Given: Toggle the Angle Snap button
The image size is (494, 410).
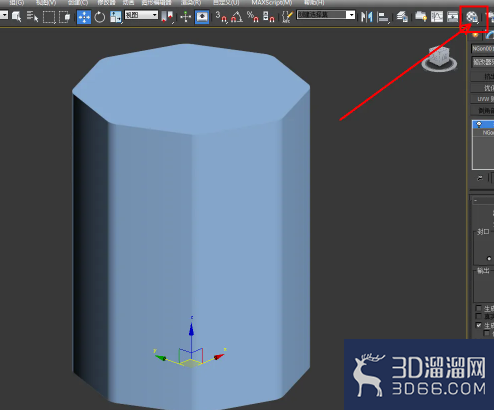Looking at the screenshot, I should [237, 17].
